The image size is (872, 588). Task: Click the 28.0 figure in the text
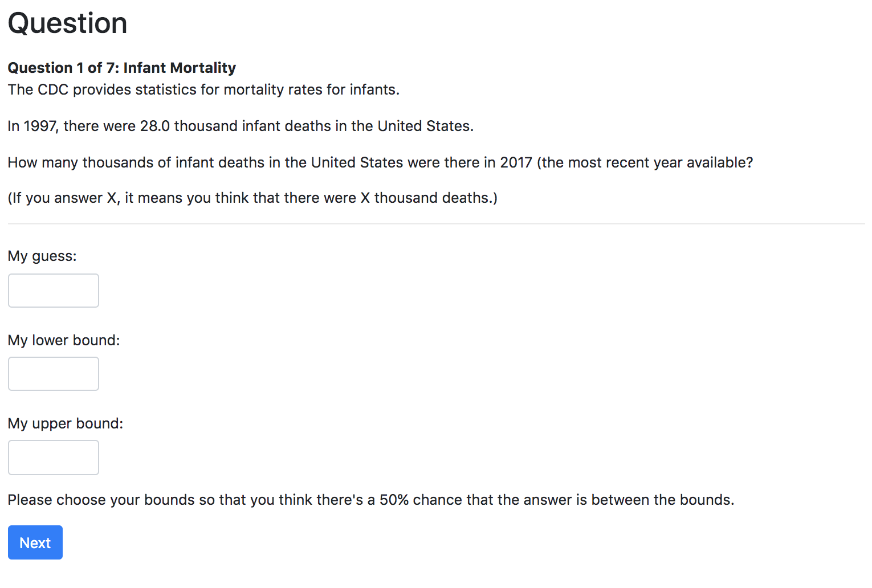[x=155, y=126]
